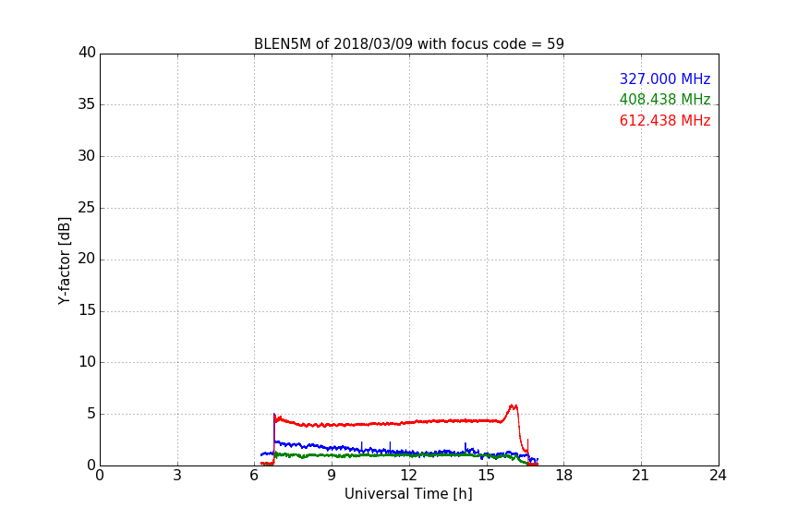
Task: Click the red curve's peak near 16 h
Action: coord(513,406)
